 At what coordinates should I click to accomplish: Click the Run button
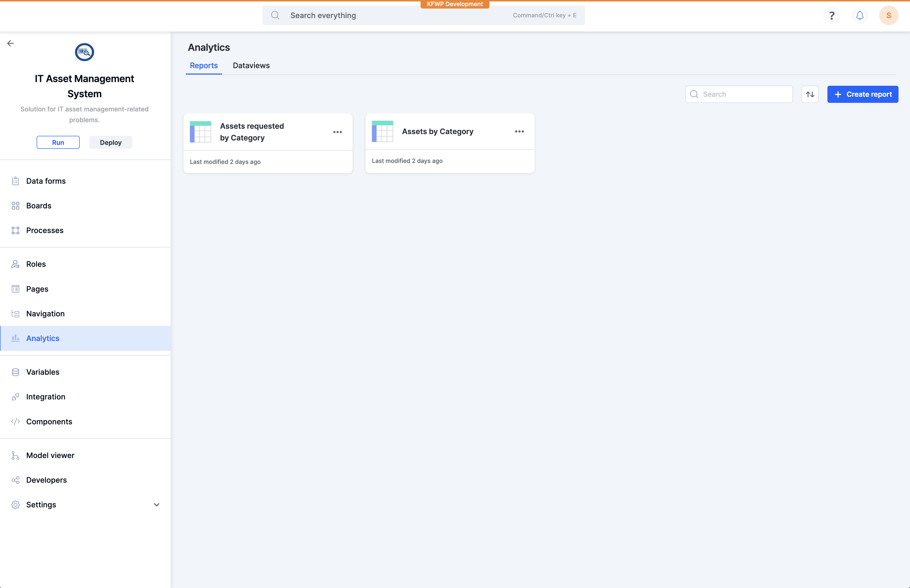click(x=58, y=142)
